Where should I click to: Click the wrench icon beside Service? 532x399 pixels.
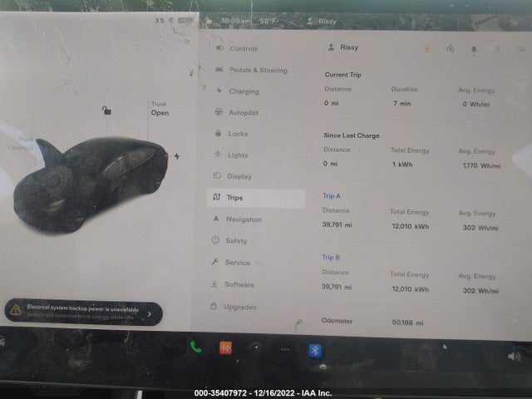coord(215,262)
